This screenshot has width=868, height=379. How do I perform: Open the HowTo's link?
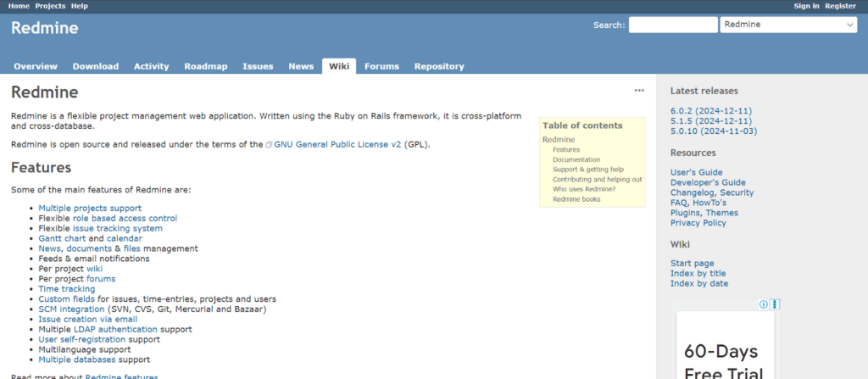coord(709,203)
